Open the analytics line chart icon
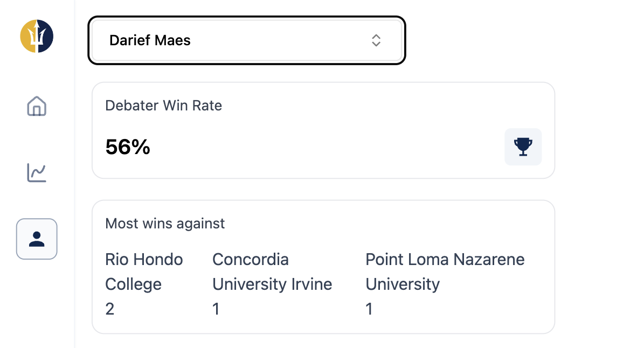Screen dimensions: 644x348 37,172
